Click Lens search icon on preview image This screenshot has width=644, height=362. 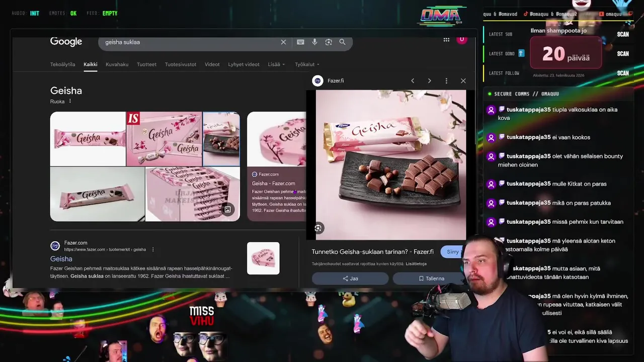pyautogui.click(x=318, y=228)
